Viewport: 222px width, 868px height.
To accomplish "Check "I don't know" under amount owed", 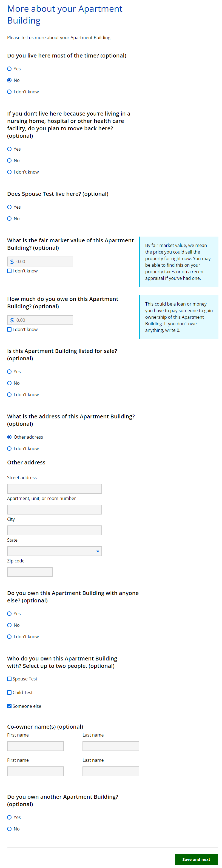I will pyautogui.click(x=9, y=330).
